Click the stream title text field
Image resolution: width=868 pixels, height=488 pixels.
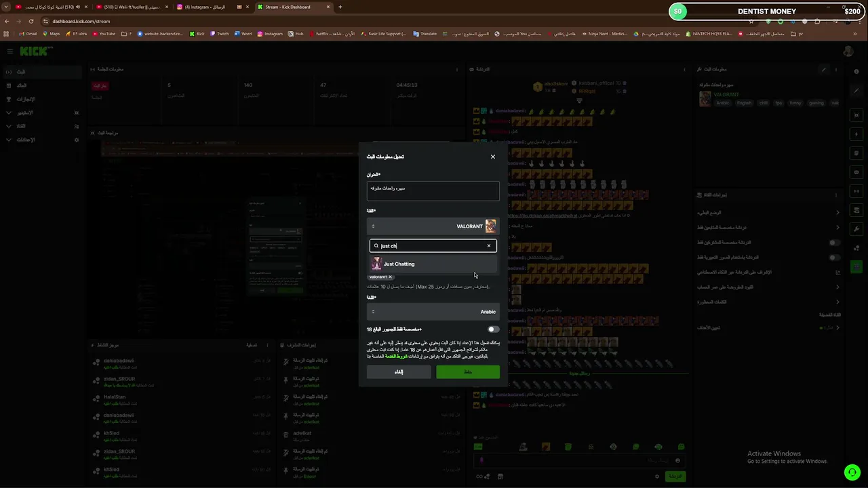(x=433, y=191)
